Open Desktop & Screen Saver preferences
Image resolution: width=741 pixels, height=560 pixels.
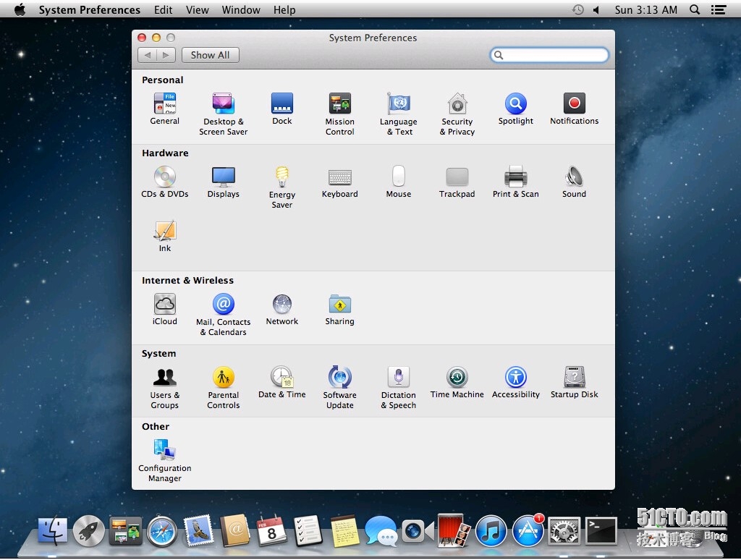coord(223,114)
